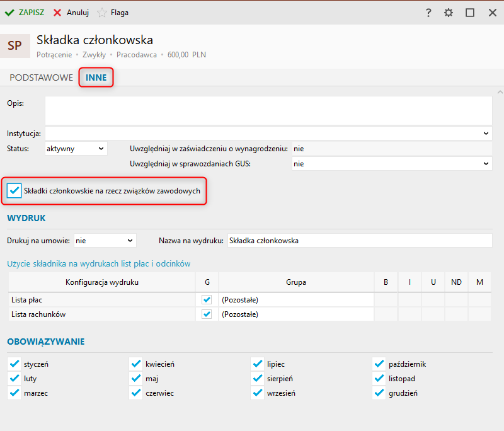Toggle Składki członkowskie na rzecz związków zawodowych

14,190
